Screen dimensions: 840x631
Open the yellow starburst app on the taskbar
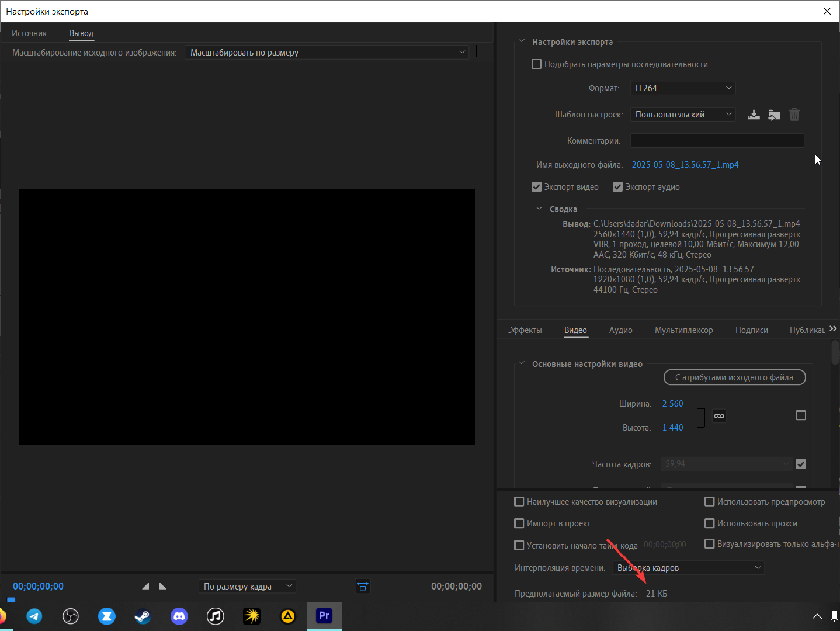252,616
